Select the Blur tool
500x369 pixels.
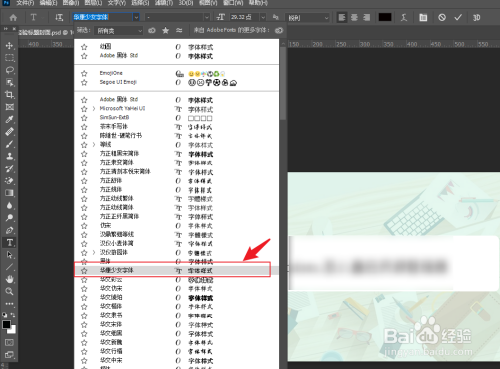coord(9,205)
